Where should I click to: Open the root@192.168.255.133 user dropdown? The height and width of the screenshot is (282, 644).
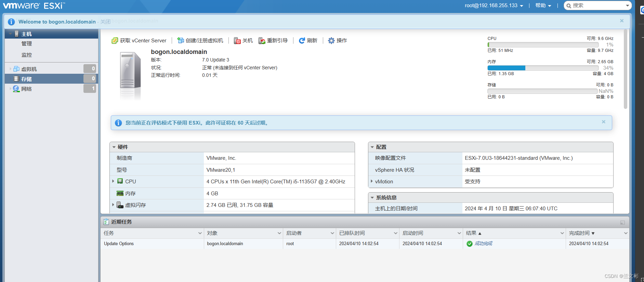point(494,5)
